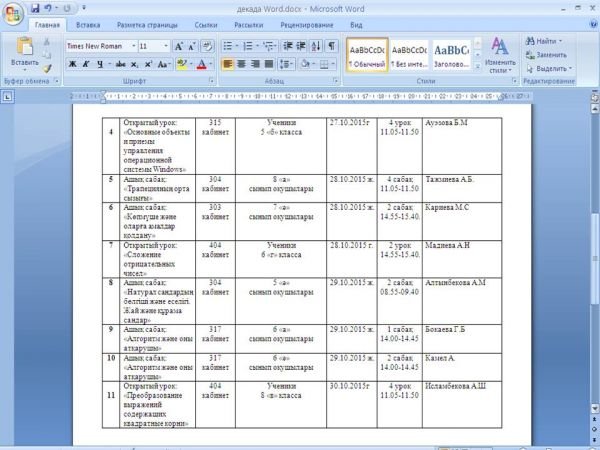Click the Office button logo
Screen dimensions: 600x450
[13, 10]
